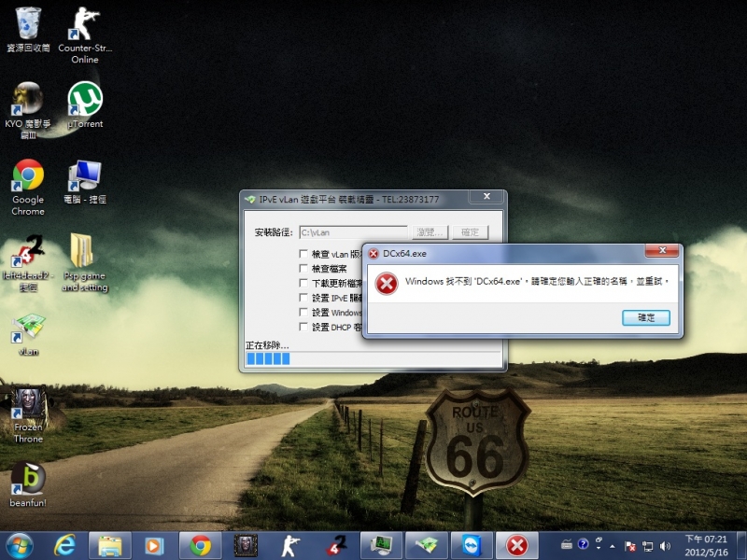Open Windows Media Player taskbar icon
Image resolution: width=747 pixels, height=560 pixels.
154,545
